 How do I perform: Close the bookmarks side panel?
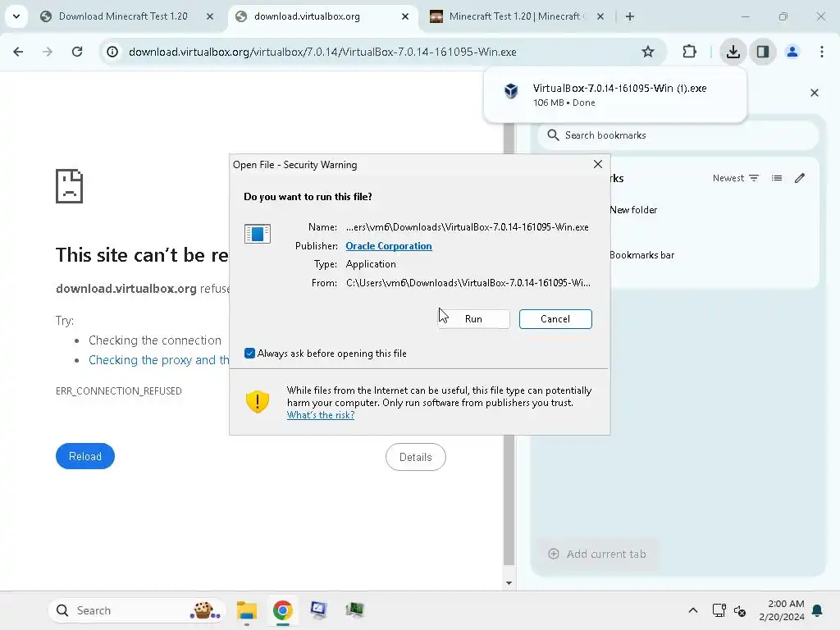[x=815, y=93]
